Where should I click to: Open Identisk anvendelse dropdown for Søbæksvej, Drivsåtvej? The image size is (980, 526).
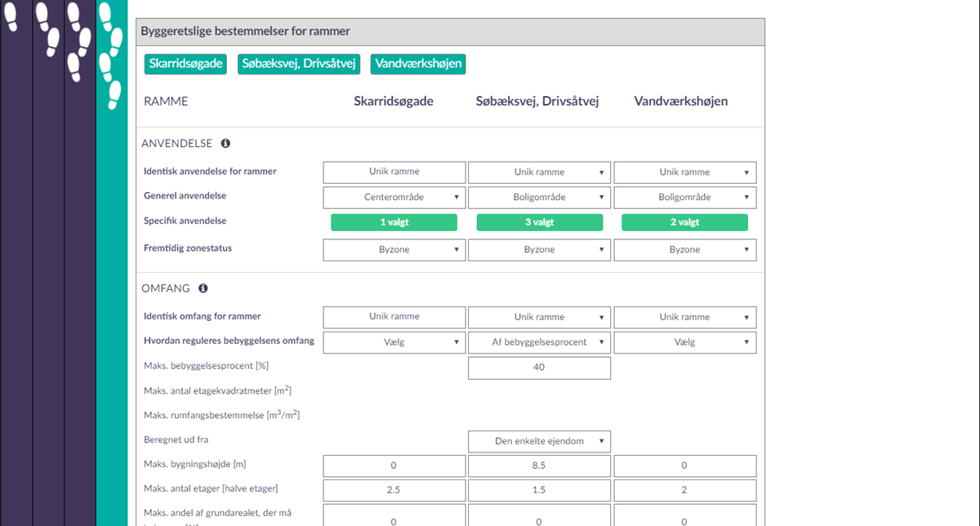(x=539, y=172)
